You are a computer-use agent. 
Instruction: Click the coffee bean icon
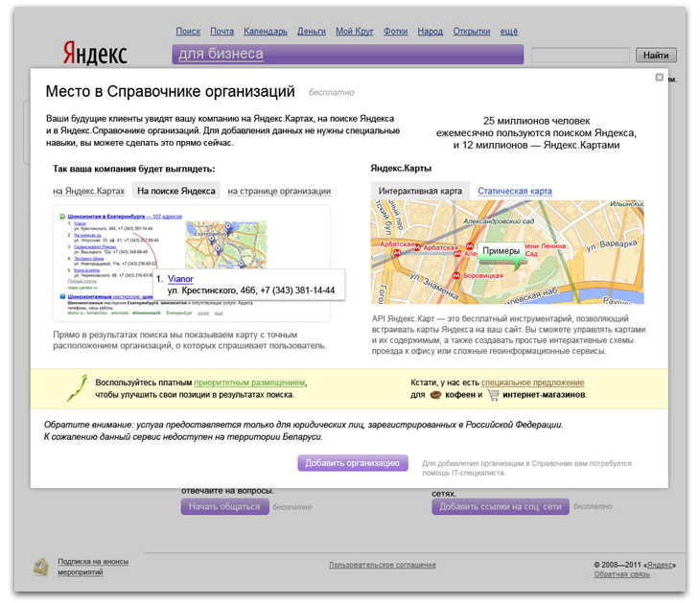pyautogui.click(x=435, y=395)
